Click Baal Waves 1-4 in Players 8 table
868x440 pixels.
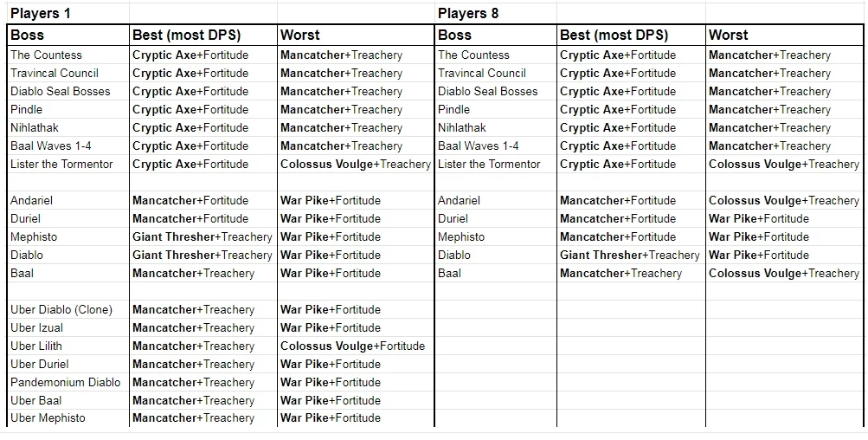pos(478,146)
